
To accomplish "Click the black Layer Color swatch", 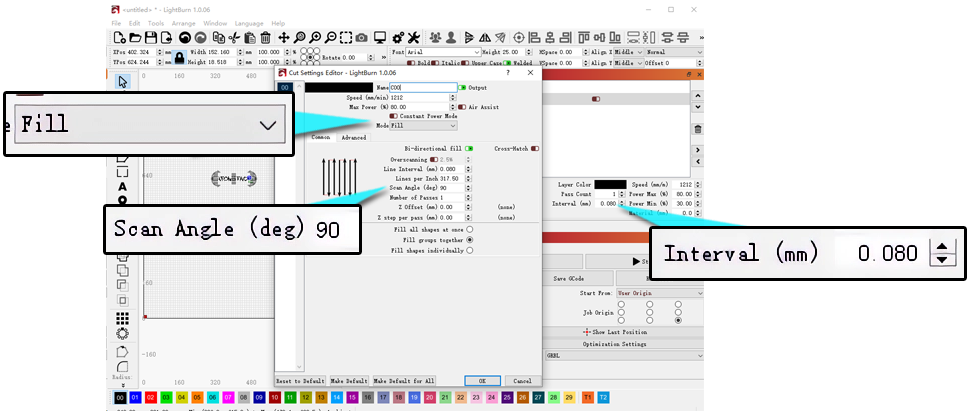I will 610,185.
